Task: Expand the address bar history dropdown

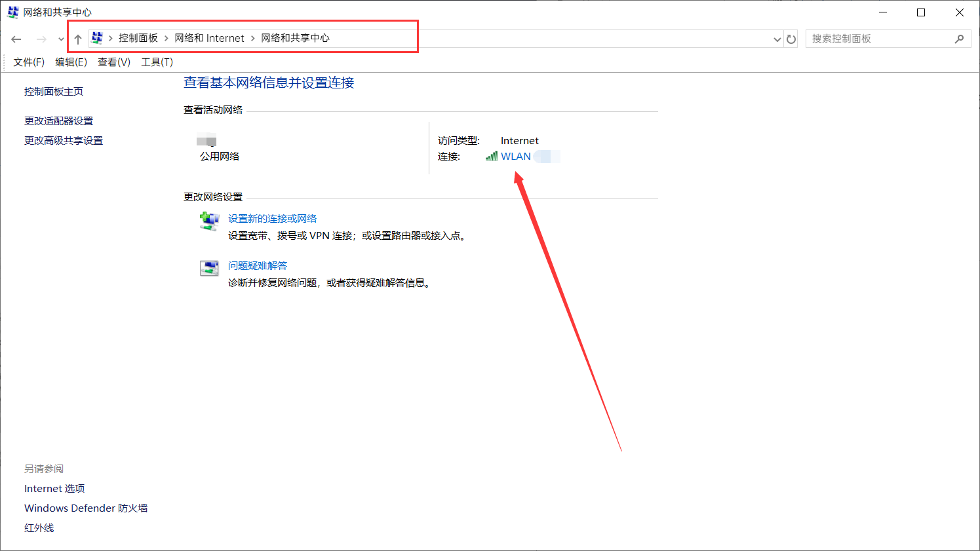Action: pos(777,39)
